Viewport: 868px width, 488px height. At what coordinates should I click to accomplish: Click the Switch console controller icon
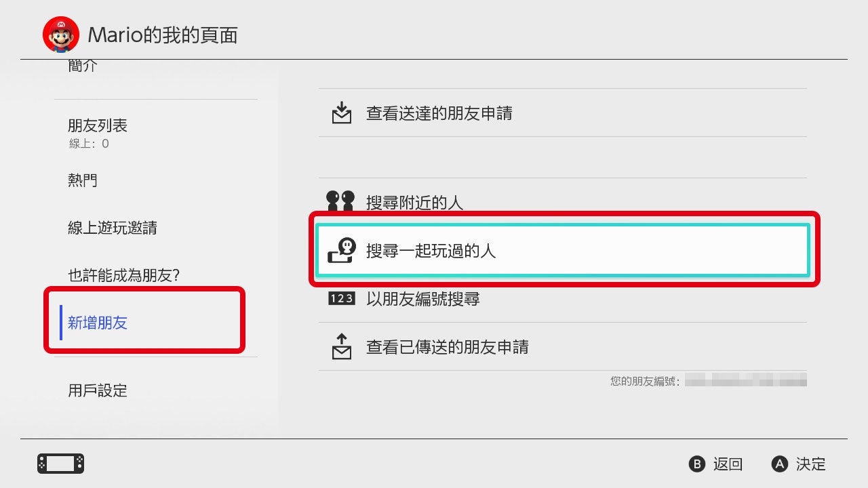(60, 464)
